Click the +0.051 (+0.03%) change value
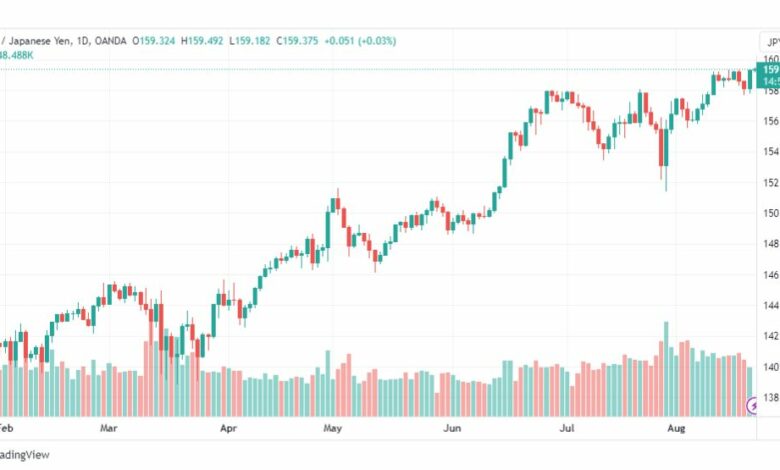Screen dimensions: 780x470 360,41
